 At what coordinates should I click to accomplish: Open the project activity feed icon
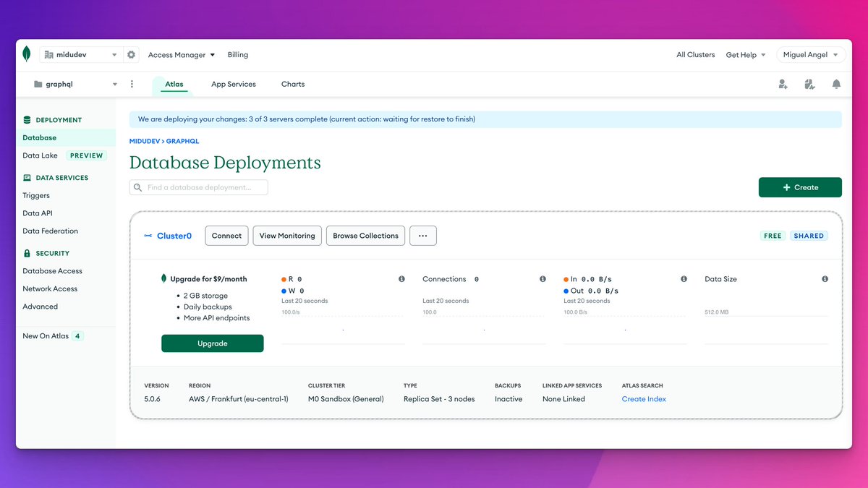pyautogui.click(x=809, y=84)
